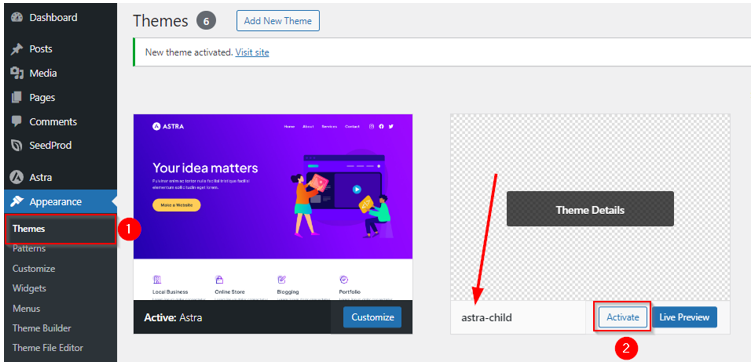Viewport: 751px width, 363px height.
Task: Click the Active: Astra label
Action: pyautogui.click(x=173, y=318)
